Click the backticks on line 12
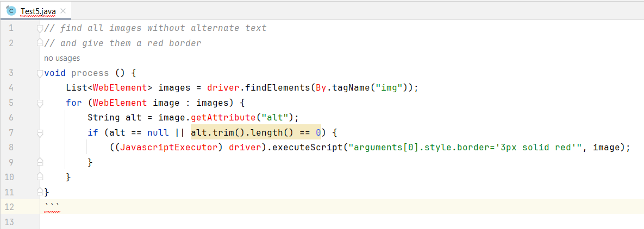644x229 pixels. [x=52, y=206]
